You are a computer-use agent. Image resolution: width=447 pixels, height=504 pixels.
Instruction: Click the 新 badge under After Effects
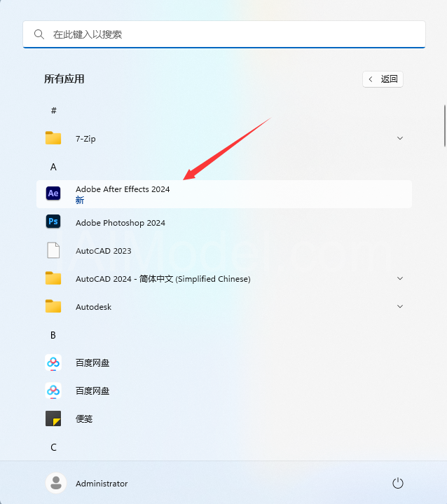click(x=80, y=200)
